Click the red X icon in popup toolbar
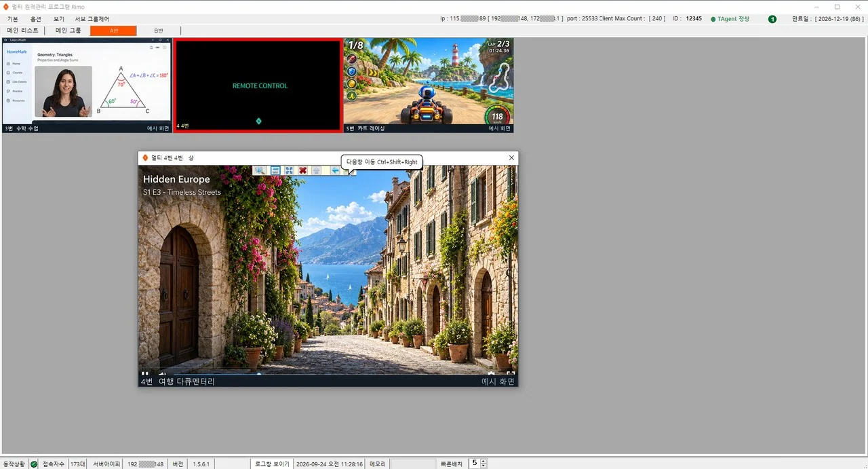The width and height of the screenshot is (868, 469). 302,170
